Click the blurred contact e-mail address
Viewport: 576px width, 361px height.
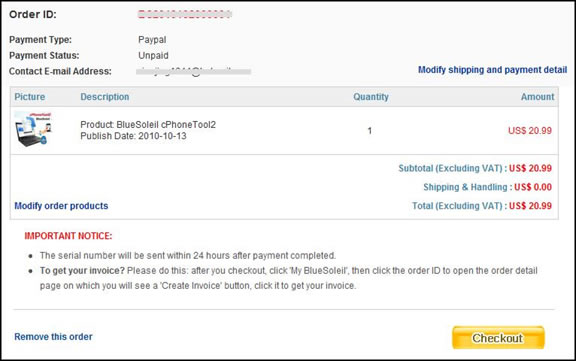(194, 71)
